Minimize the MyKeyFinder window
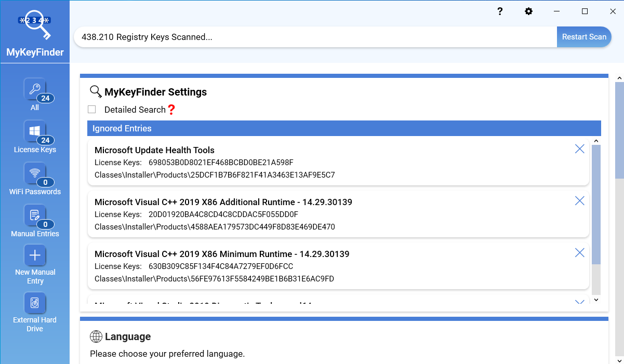The width and height of the screenshot is (624, 364). tap(557, 11)
